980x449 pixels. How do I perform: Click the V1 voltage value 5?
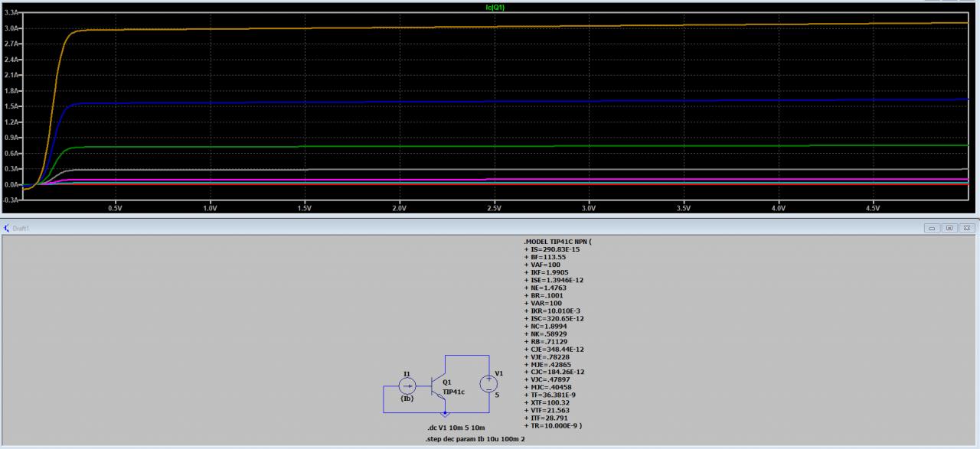pos(498,395)
